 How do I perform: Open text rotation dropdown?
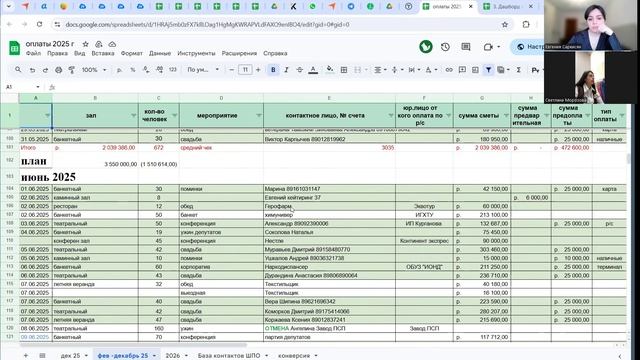(x=431, y=70)
